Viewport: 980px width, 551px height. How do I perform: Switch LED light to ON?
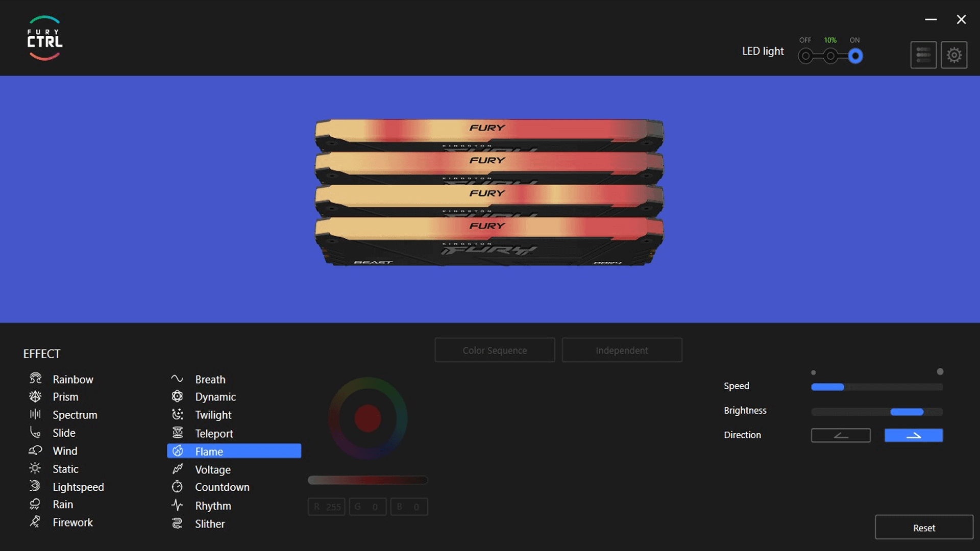[855, 55]
